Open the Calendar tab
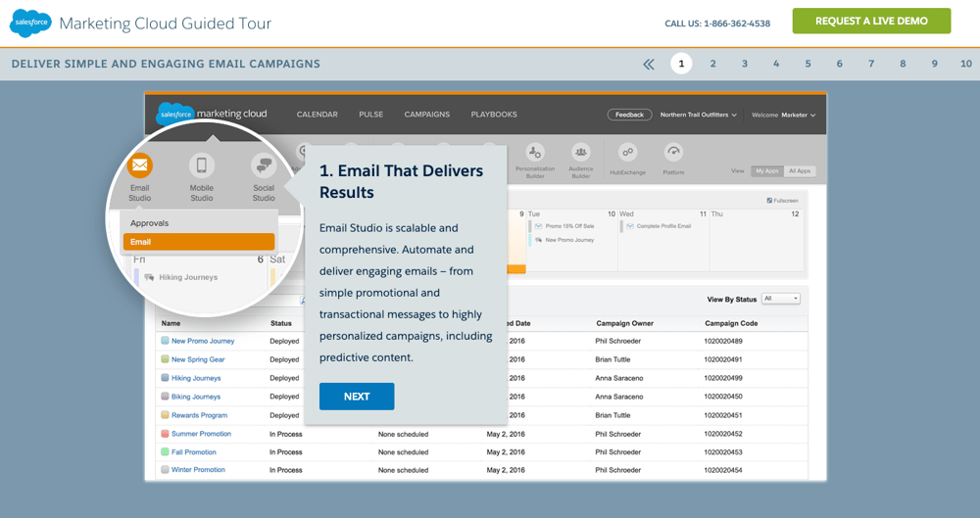980x518 pixels. tap(317, 115)
